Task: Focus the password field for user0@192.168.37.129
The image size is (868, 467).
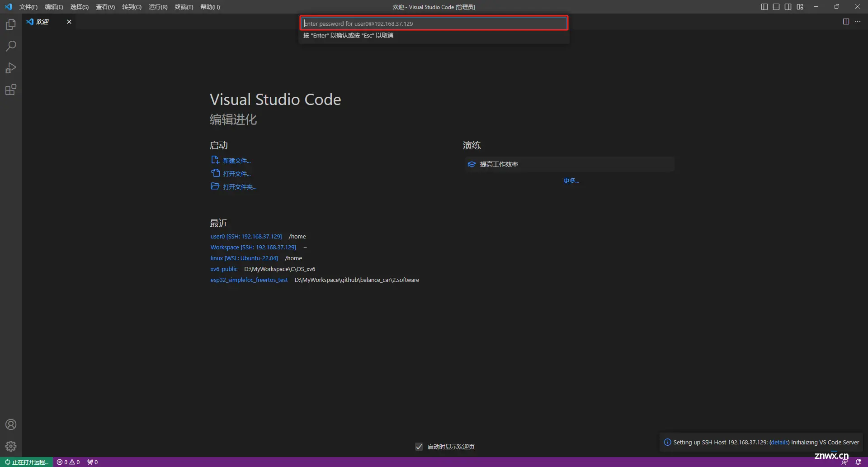Action: coord(434,24)
